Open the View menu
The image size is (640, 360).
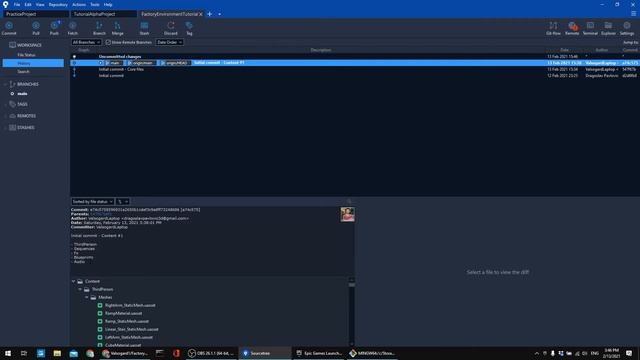pyautogui.click(x=40, y=4)
